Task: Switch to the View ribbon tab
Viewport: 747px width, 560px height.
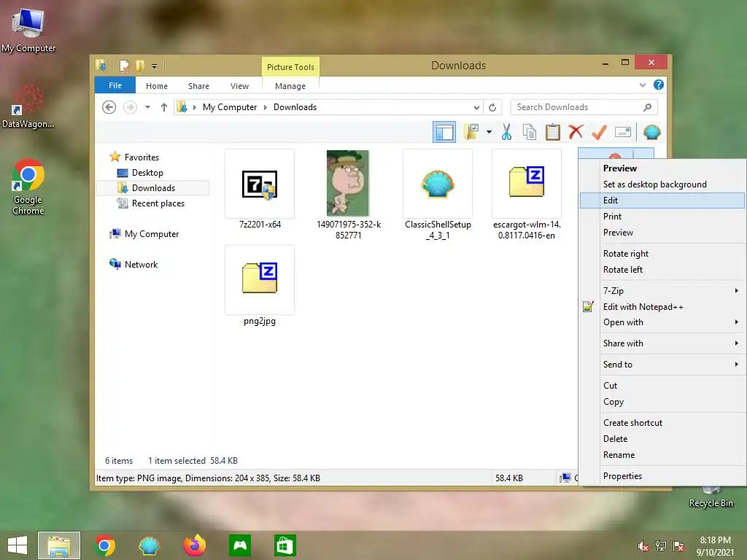Action: pos(239,86)
